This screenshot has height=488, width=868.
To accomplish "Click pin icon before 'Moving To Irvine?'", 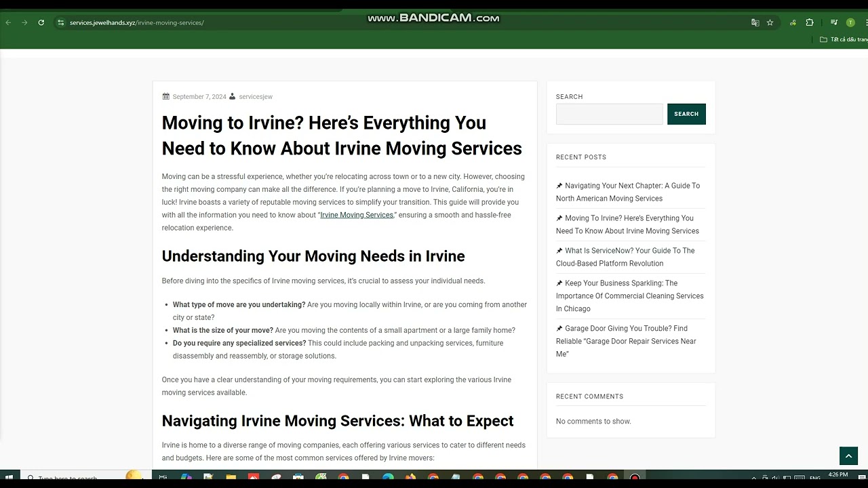I will coord(559,218).
